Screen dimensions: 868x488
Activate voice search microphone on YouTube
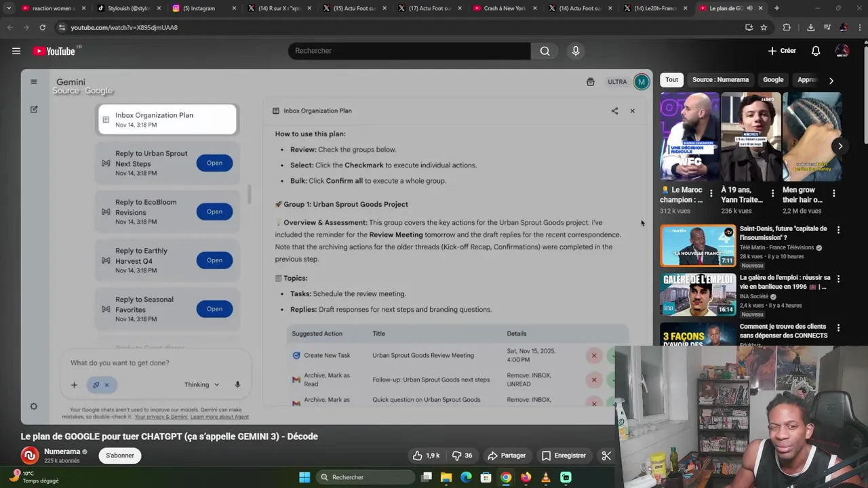pos(576,51)
